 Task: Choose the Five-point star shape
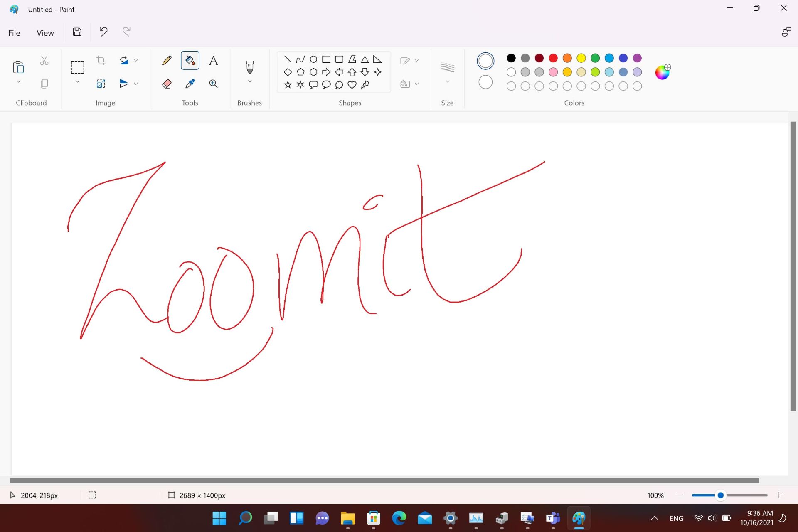pos(288,85)
